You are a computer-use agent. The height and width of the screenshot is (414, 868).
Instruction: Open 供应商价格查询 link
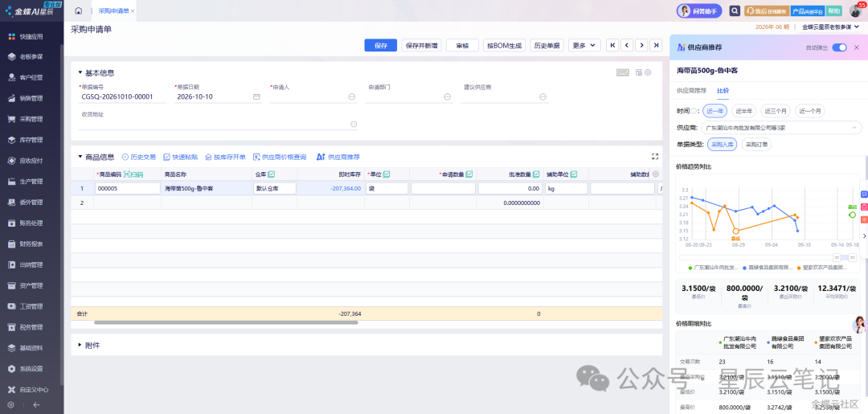pyautogui.click(x=280, y=158)
